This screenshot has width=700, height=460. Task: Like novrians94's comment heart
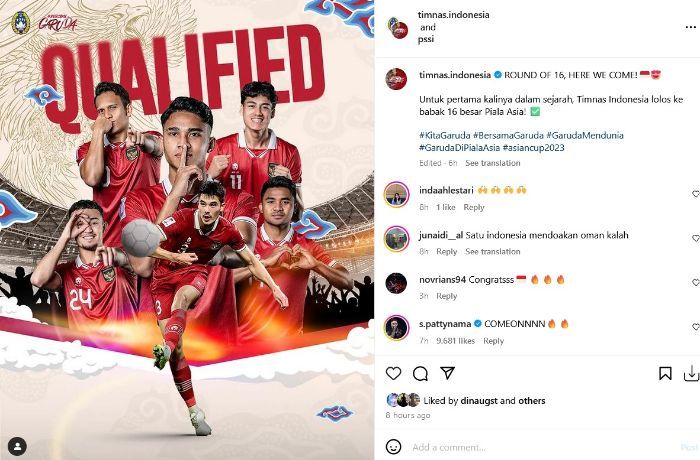(x=696, y=283)
